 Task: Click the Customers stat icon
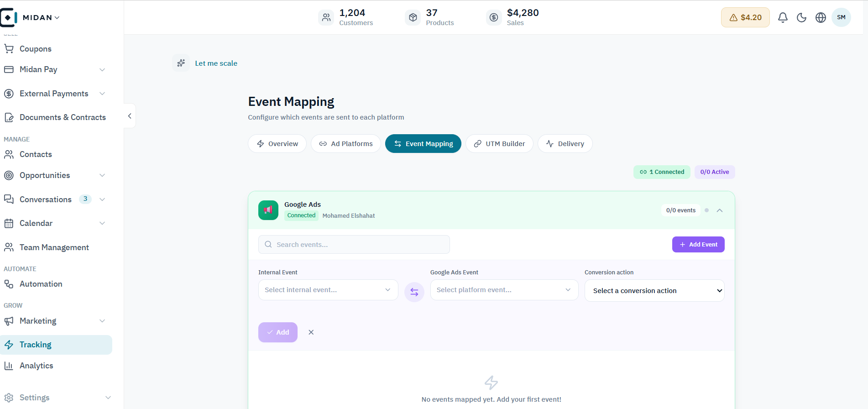click(x=326, y=17)
